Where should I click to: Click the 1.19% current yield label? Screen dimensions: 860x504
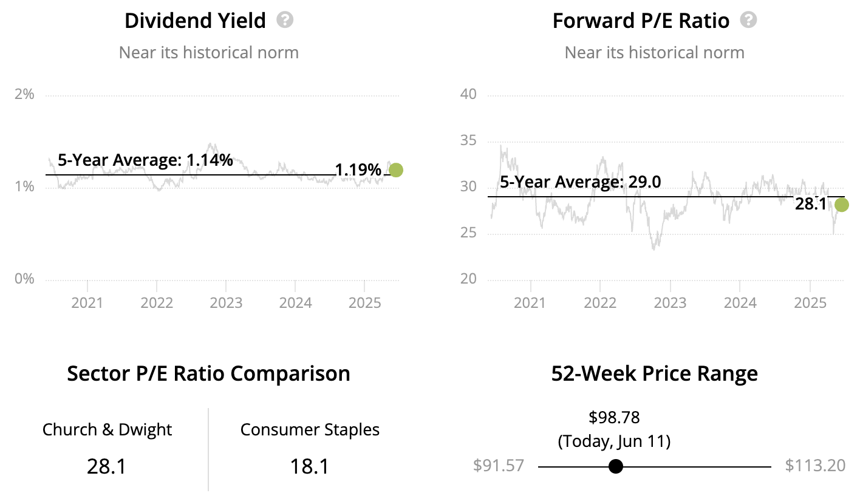click(358, 170)
